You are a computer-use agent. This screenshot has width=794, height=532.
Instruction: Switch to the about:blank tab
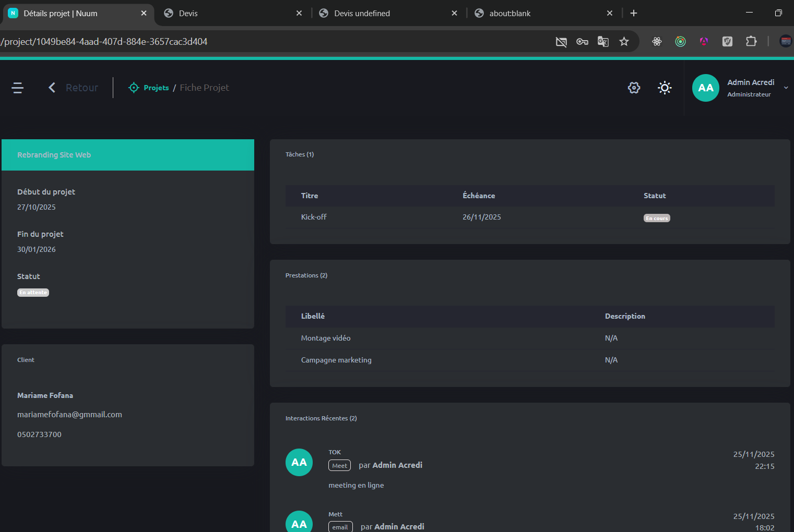tap(509, 14)
